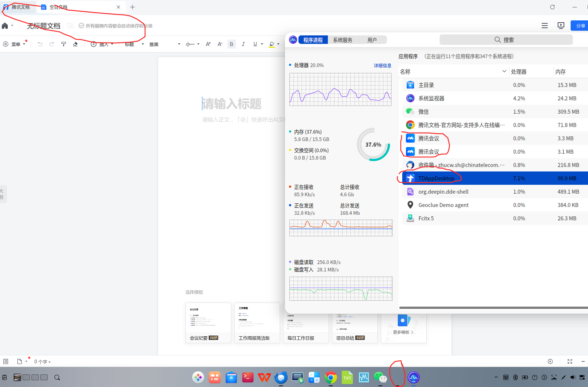Open WPS Office from the dock

coord(264,377)
